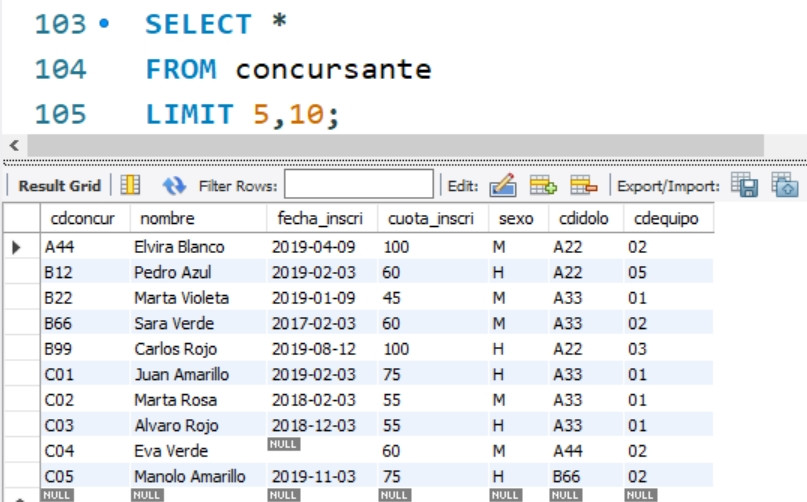Screen dimensions: 807x502
Task: Click the Pedro Azul name cell
Action: pos(198,272)
